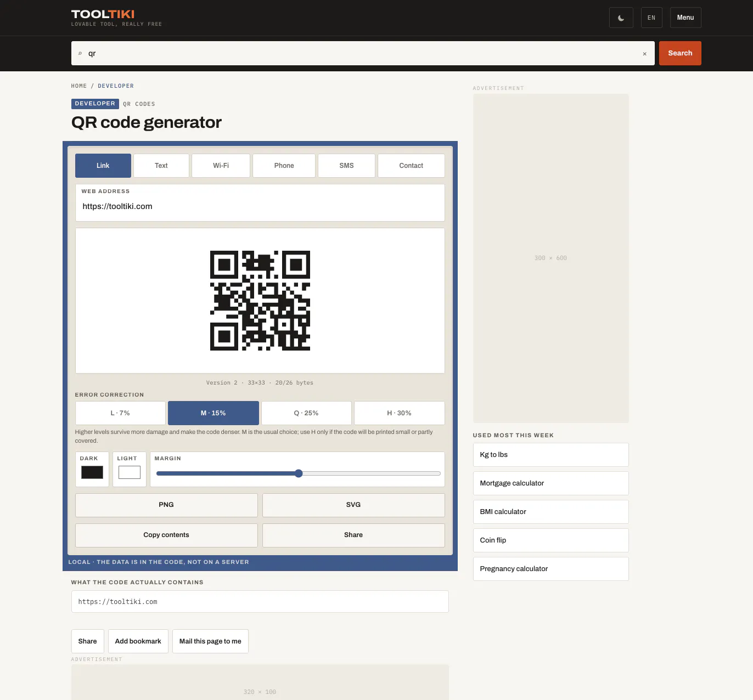Click the Version 2 · 33×33 info text
The image size is (753, 700).
pos(260,383)
